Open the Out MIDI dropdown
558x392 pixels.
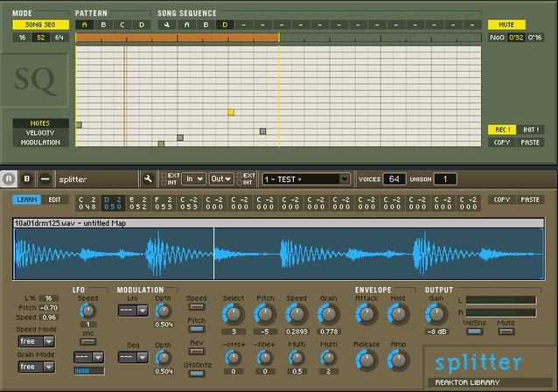click(x=221, y=179)
